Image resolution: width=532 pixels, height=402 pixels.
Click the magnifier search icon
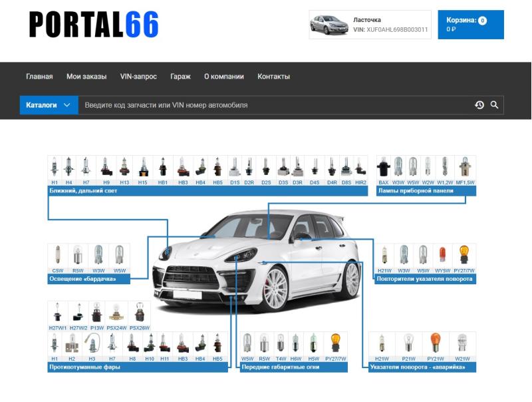tap(494, 105)
